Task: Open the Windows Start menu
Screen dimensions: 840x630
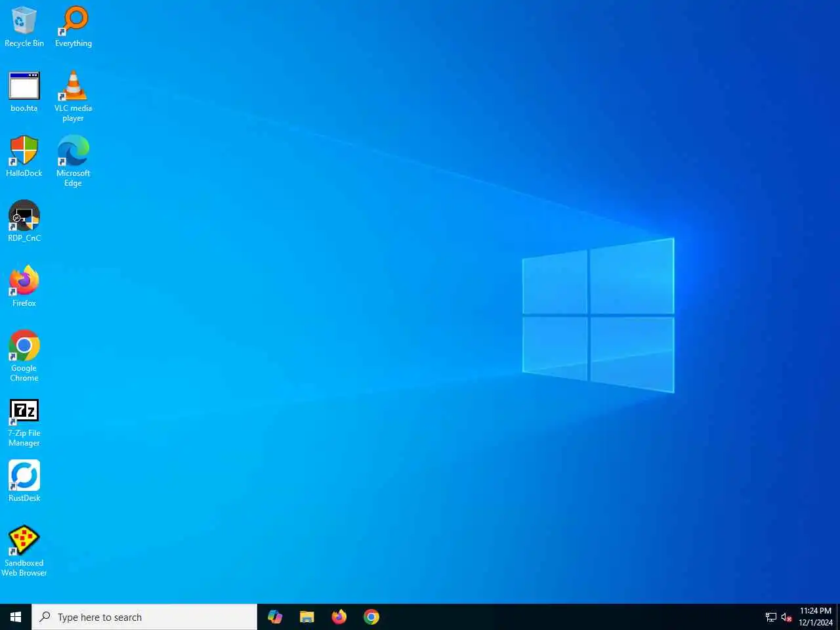Action: coord(16,617)
